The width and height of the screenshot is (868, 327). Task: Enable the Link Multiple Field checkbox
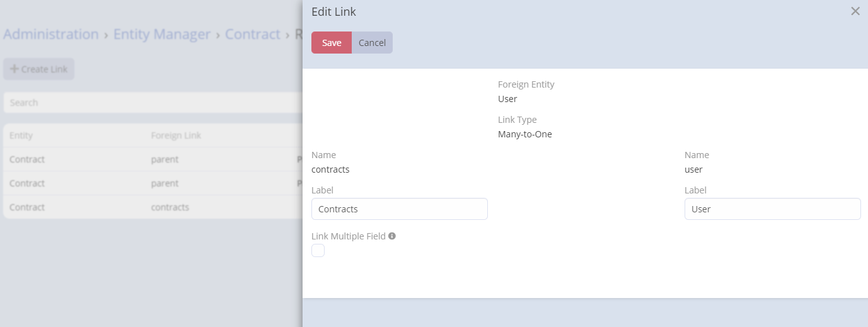click(x=318, y=251)
